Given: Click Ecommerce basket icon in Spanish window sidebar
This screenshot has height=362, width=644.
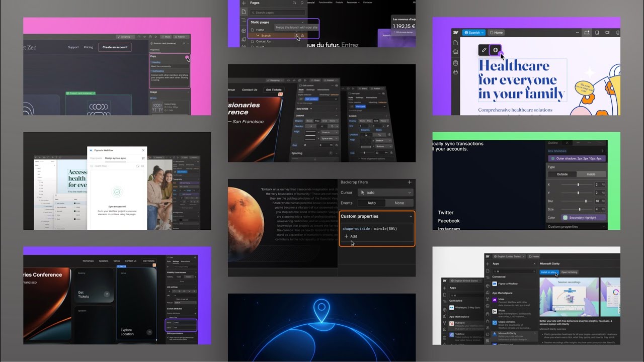Looking at the screenshot, I should pyautogui.click(x=455, y=72).
